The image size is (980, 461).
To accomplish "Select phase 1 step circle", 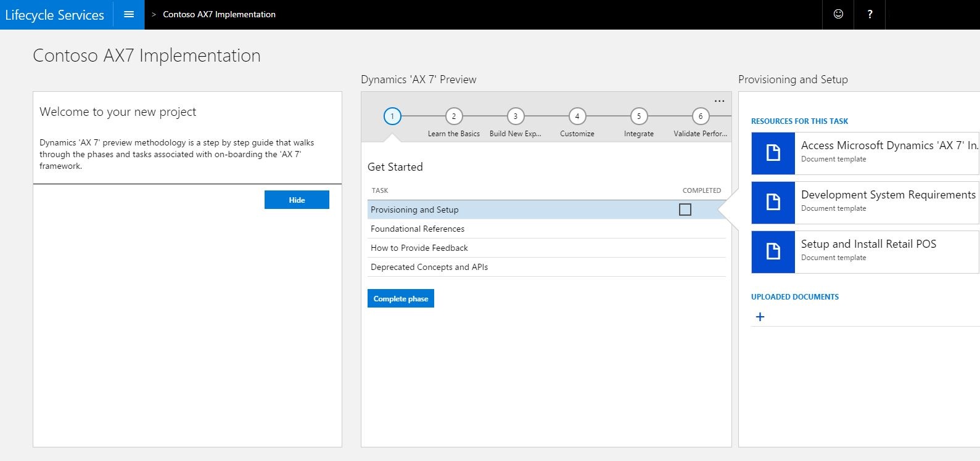I will pos(392,116).
